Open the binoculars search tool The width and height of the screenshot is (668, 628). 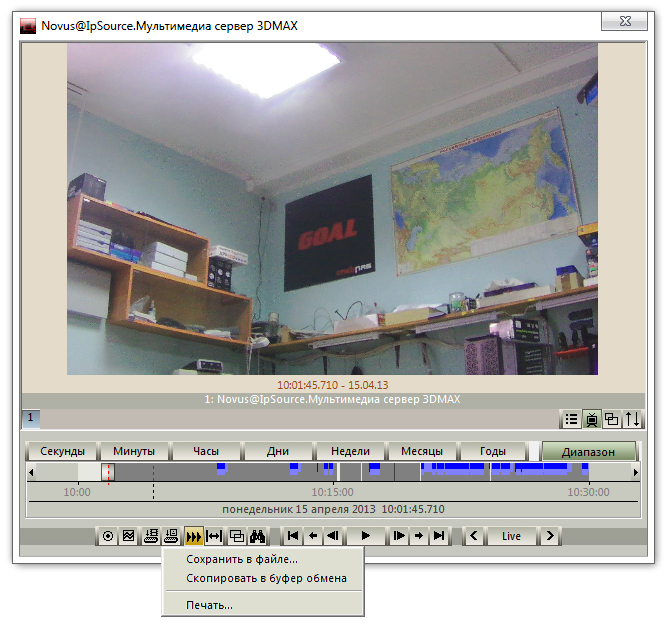[257, 536]
